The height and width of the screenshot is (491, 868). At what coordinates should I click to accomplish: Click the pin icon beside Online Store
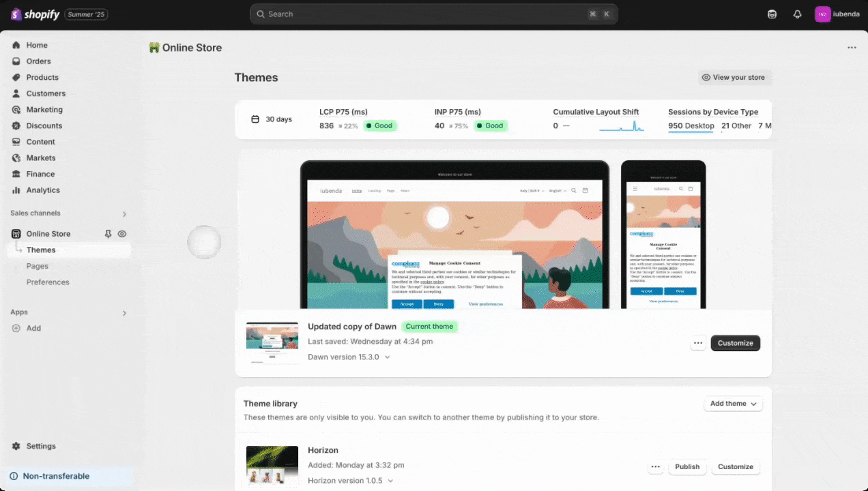(x=108, y=234)
